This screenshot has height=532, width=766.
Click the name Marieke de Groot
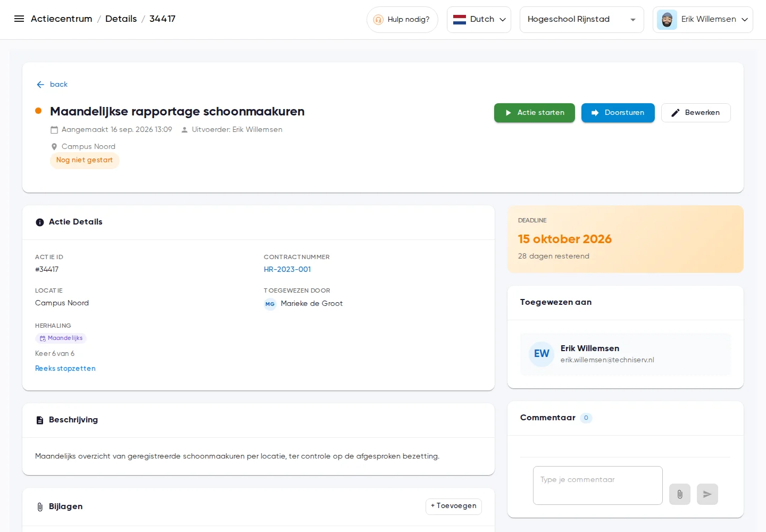pos(312,304)
